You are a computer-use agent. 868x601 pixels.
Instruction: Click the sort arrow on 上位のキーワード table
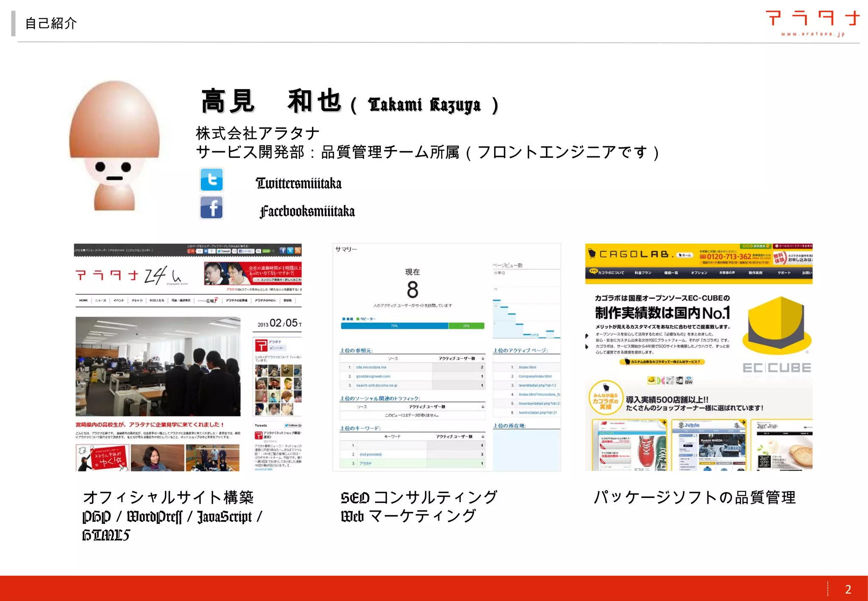(x=483, y=437)
